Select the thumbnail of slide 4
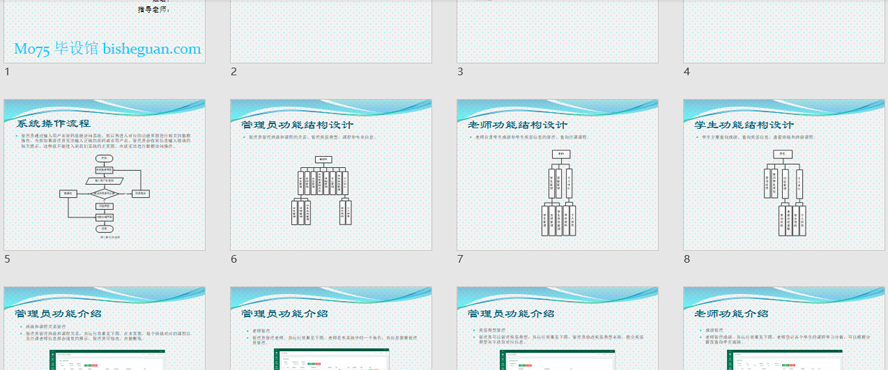Image resolution: width=888 pixels, height=370 pixels. tap(784, 31)
